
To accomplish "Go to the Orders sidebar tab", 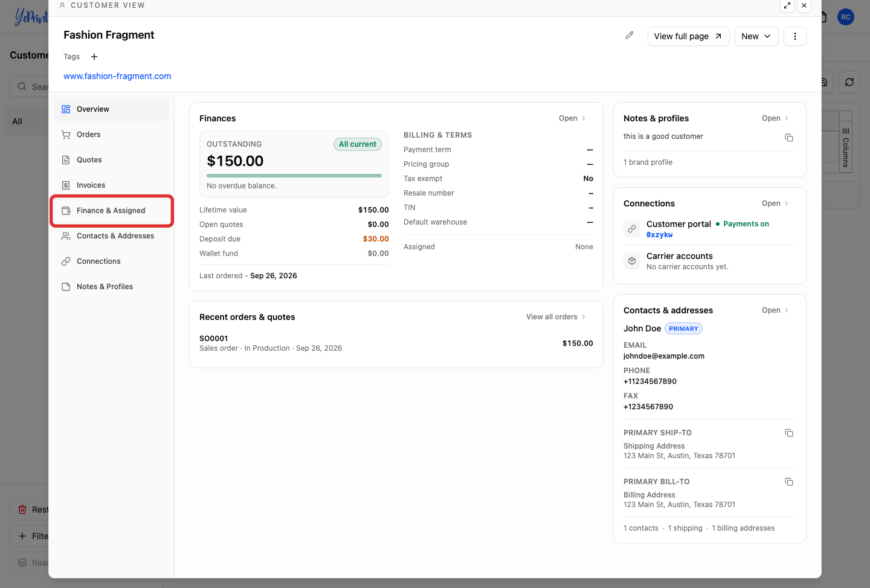I will coord(112,135).
